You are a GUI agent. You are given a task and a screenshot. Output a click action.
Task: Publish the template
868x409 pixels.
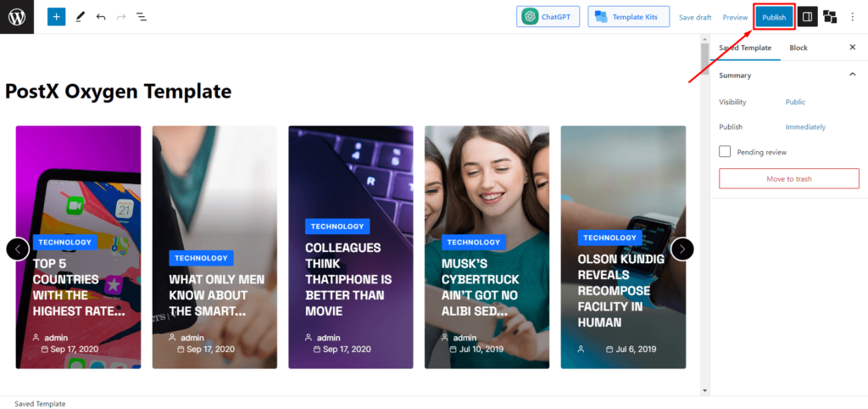tap(774, 17)
